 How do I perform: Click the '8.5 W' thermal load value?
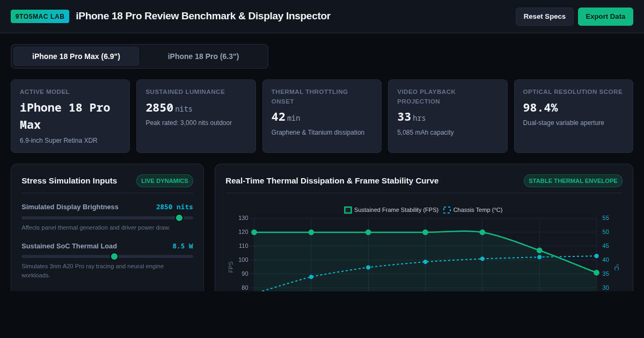(x=182, y=246)
